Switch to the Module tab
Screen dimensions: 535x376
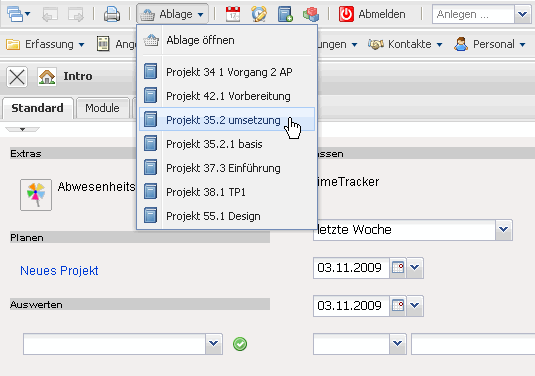[x=102, y=108]
